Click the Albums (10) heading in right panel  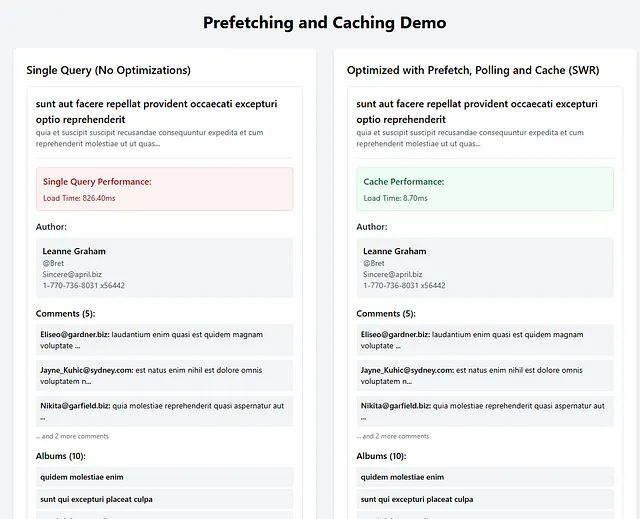point(381,456)
